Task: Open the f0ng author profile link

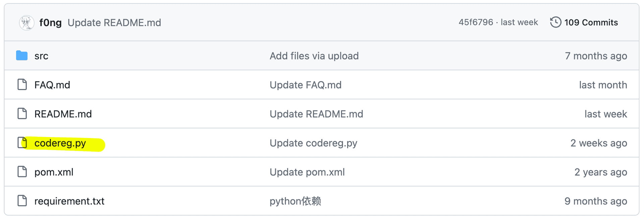Action: [x=50, y=23]
